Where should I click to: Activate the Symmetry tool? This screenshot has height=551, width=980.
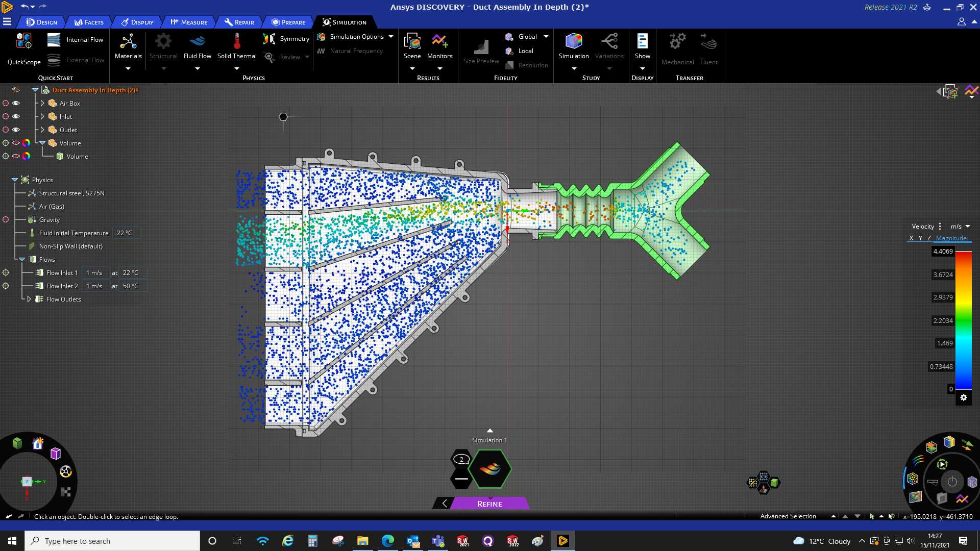tap(286, 39)
